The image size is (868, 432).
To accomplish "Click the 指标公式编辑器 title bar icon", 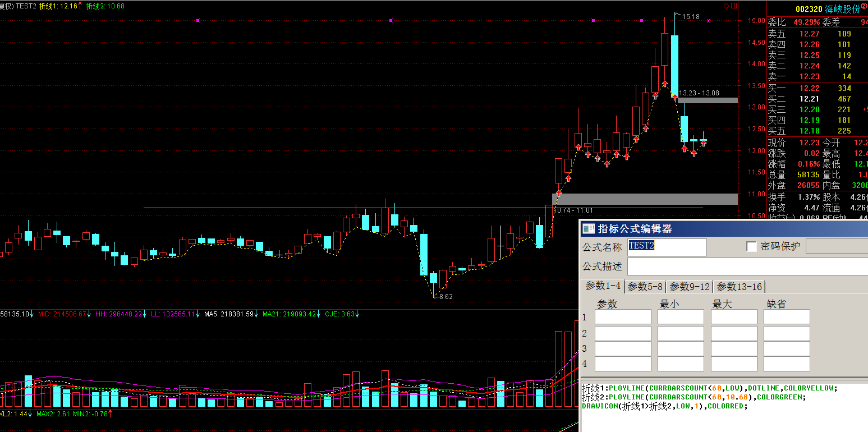I will (587, 228).
